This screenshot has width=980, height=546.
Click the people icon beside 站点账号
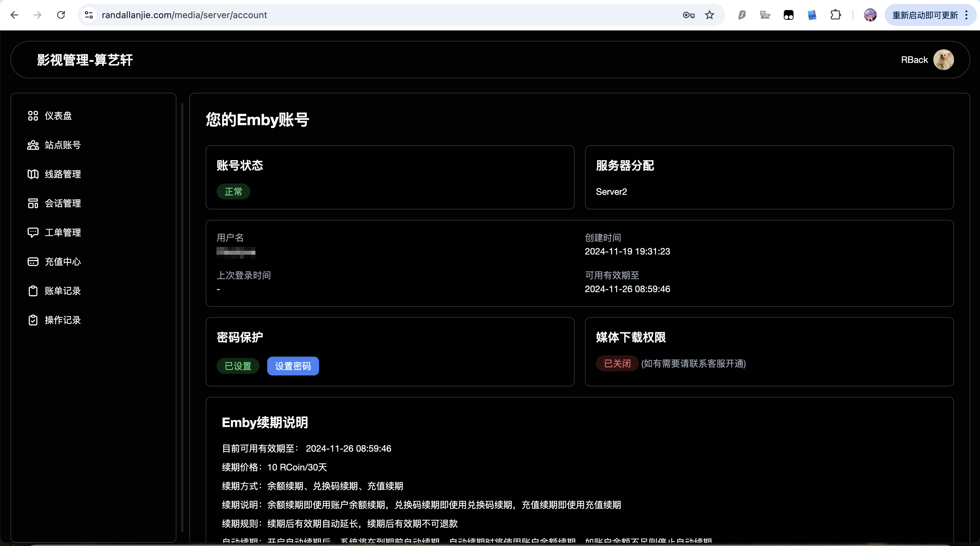(x=33, y=145)
